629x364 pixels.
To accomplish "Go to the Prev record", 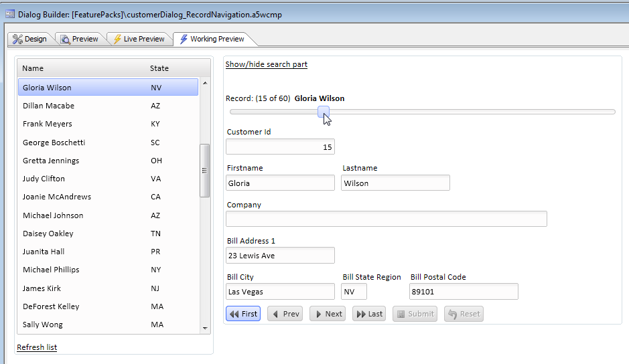I will coord(285,314).
